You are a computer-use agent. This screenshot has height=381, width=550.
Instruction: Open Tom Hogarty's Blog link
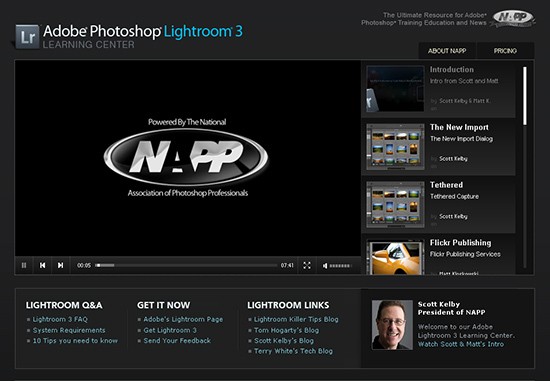tap(286, 330)
